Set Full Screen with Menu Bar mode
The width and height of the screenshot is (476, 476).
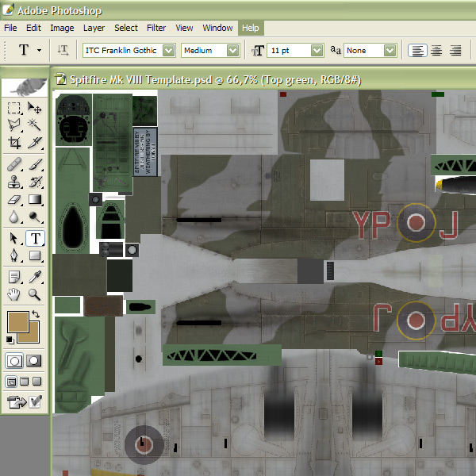[x=25, y=382]
